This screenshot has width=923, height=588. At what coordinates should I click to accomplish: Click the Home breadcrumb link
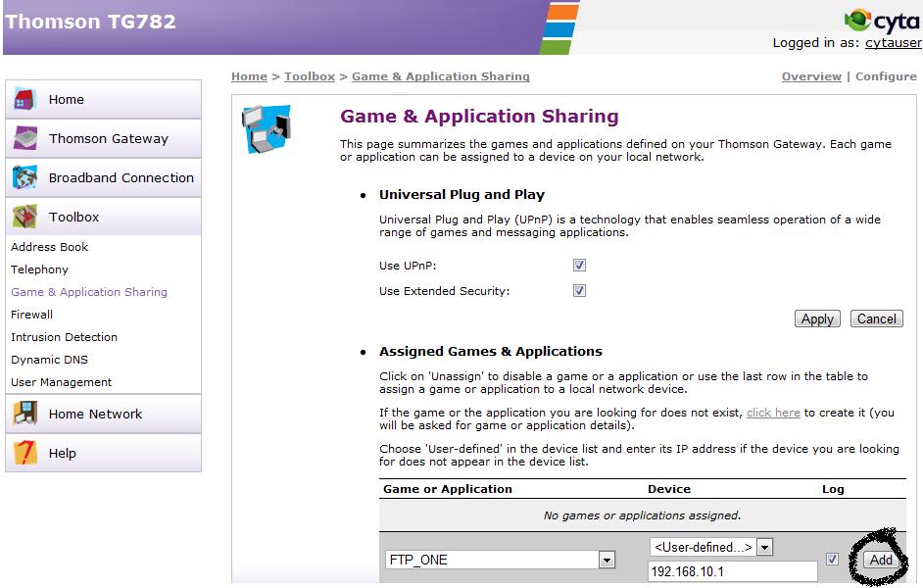[x=249, y=76]
